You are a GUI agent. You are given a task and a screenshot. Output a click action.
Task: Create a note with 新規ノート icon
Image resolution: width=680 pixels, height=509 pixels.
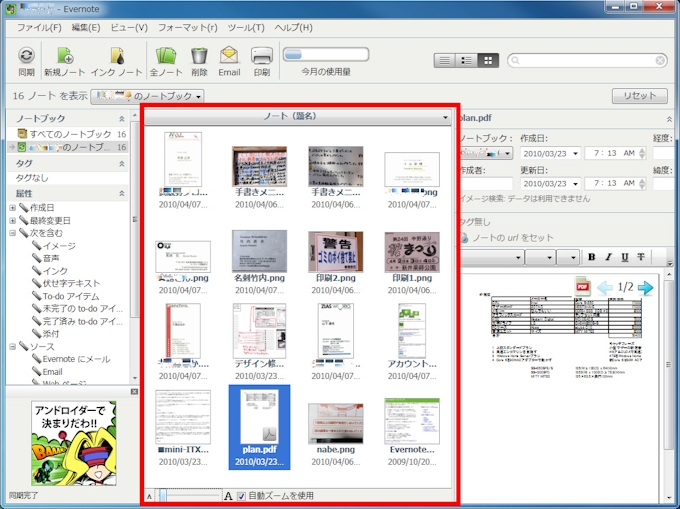point(66,56)
